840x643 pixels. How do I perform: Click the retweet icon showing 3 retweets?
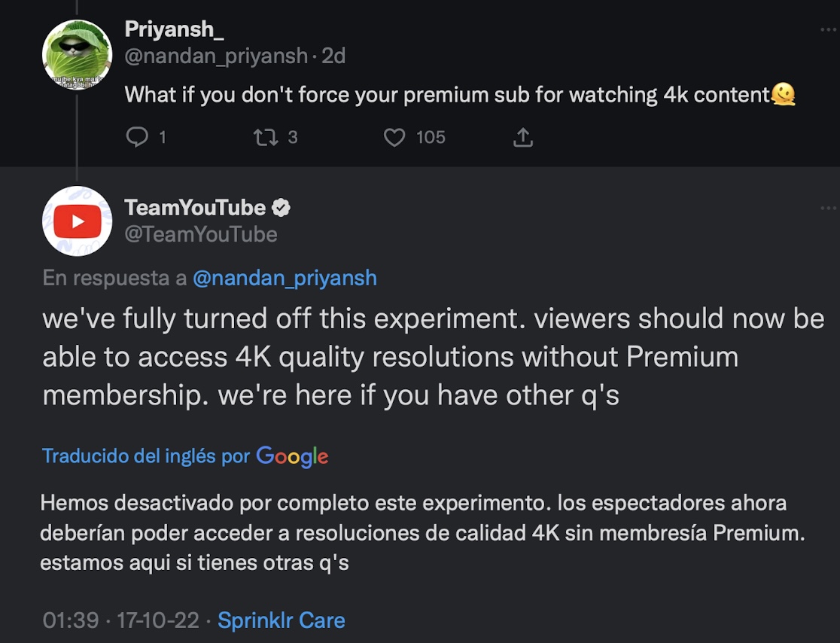[266, 137]
